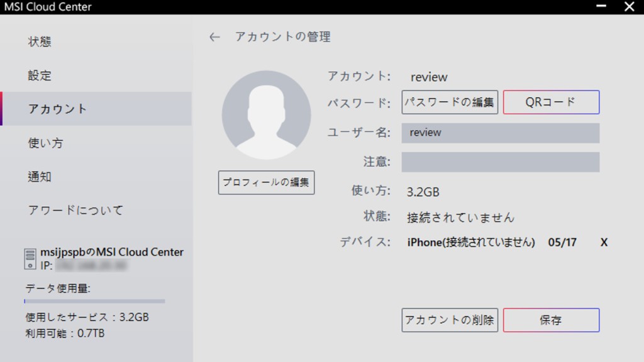Click the server icon beside msijpspb

tap(30, 259)
